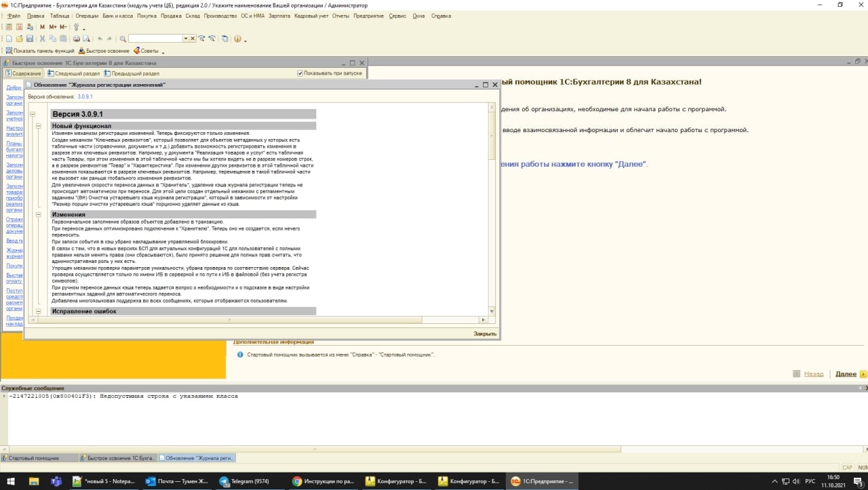Open the 'Справка' menu

point(441,16)
